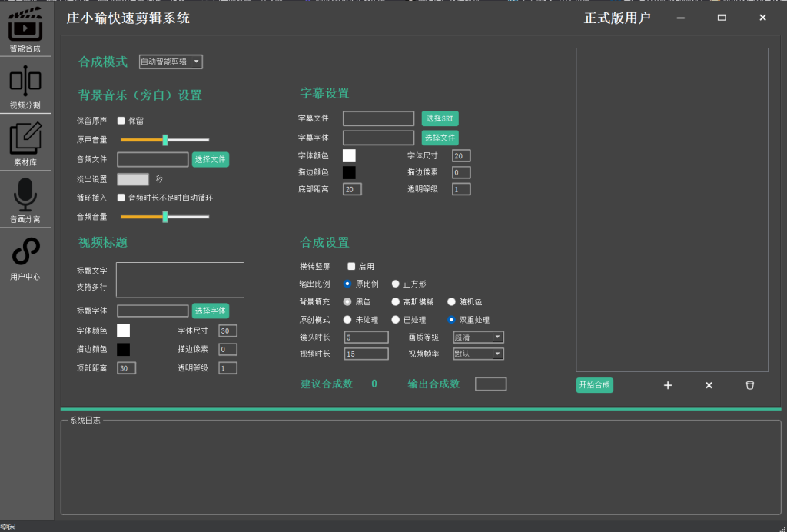Click the X remove icon below the list
Screen dimensions: 787x532
[709, 385]
